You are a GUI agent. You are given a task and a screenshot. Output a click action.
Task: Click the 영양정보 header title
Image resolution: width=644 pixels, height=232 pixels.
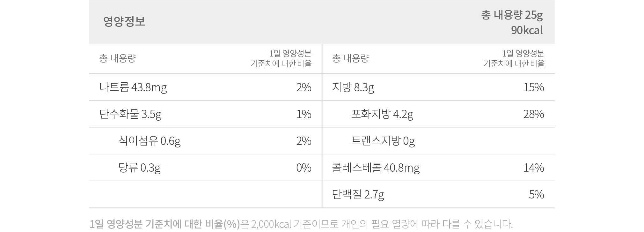pyautogui.click(x=124, y=21)
